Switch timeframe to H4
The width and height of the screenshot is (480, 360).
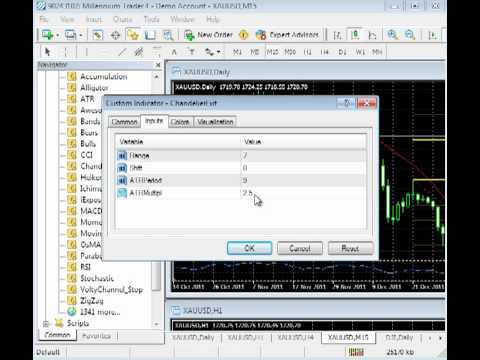point(325,52)
